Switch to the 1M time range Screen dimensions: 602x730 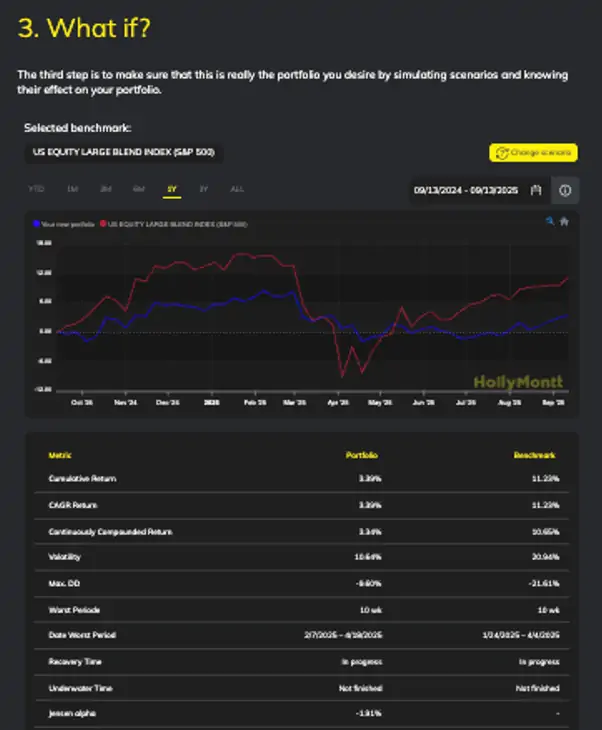point(72,188)
